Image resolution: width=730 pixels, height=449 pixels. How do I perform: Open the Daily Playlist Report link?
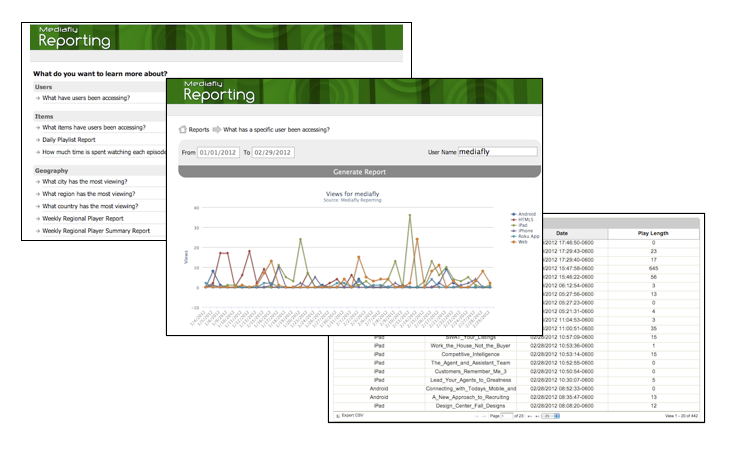tap(69, 140)
